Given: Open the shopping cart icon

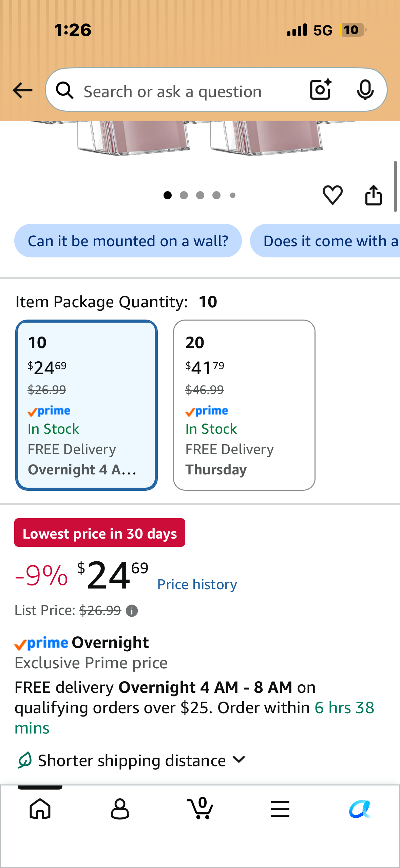Looking at the screenshot, I should click(x=200, y=808).
